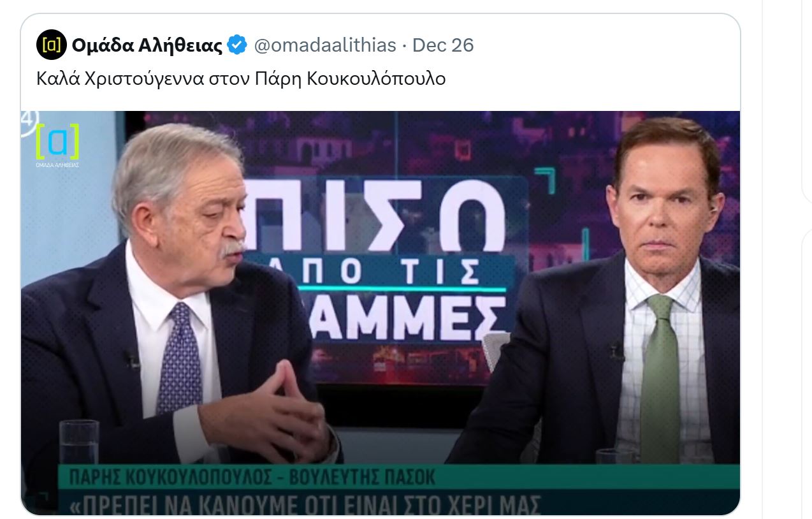The height and width of the screenshot is (519, 812).
Task: Click the water glass at bottom left of video
Action: [79, 442]
